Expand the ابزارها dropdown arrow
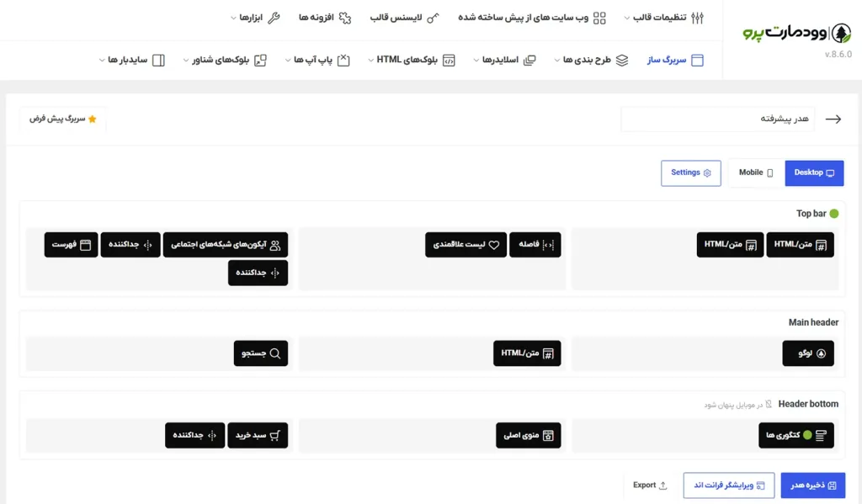The width and height of the screenshot is (862, 504). [234, 19]
